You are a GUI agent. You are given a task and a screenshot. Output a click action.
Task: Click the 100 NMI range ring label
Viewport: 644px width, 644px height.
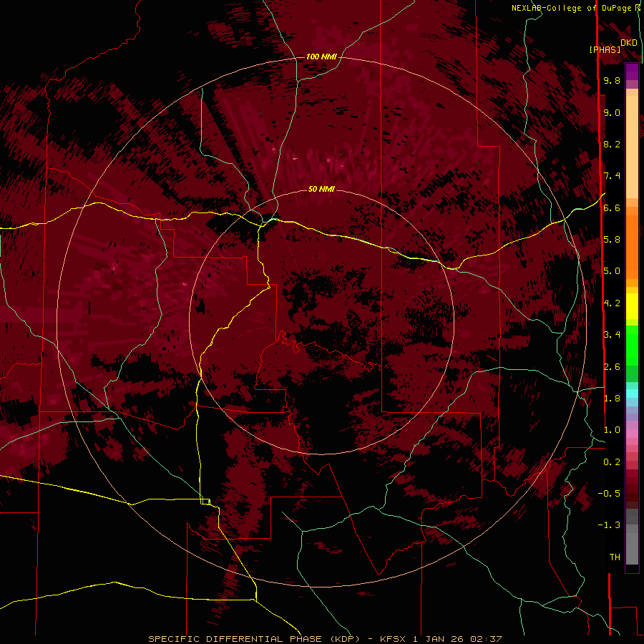point(321,57)
